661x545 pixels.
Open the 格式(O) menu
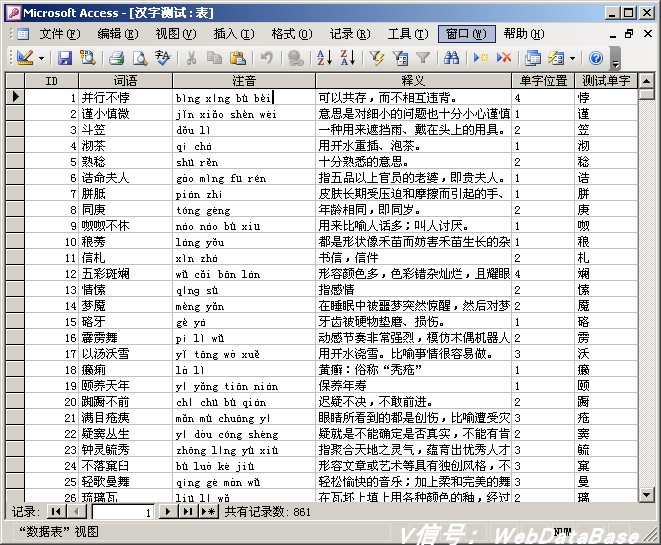(292, 34)
